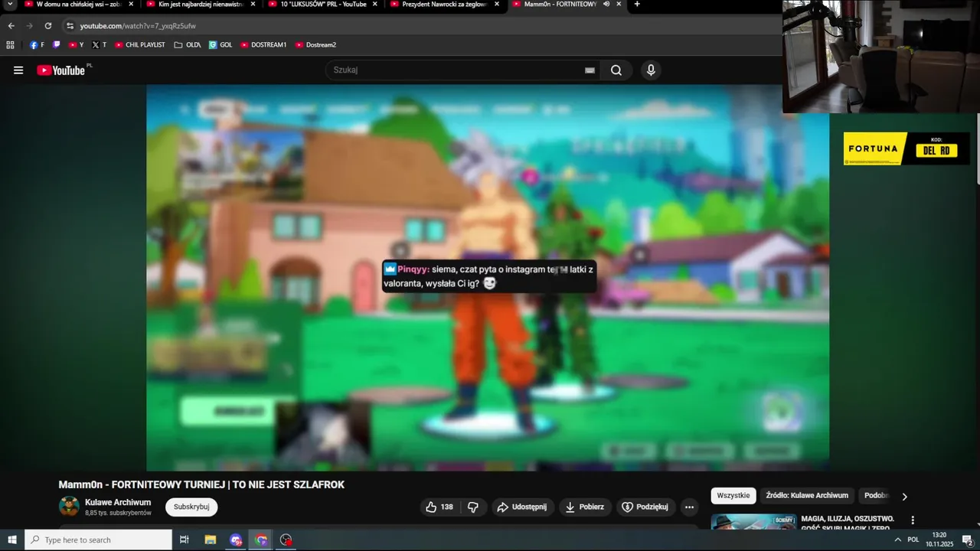Reload the page
Viewport: 980px width, 551px height.
click(47, 25)
